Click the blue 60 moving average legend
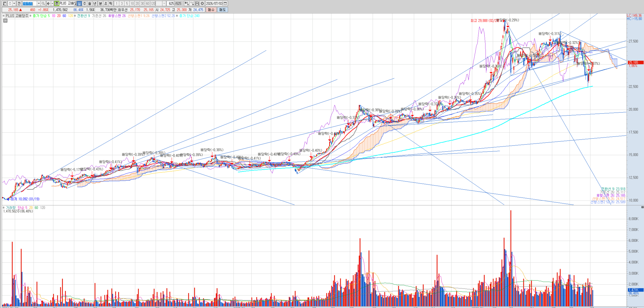The height and width of the screenshot is (308, 644). coord(64,16)
